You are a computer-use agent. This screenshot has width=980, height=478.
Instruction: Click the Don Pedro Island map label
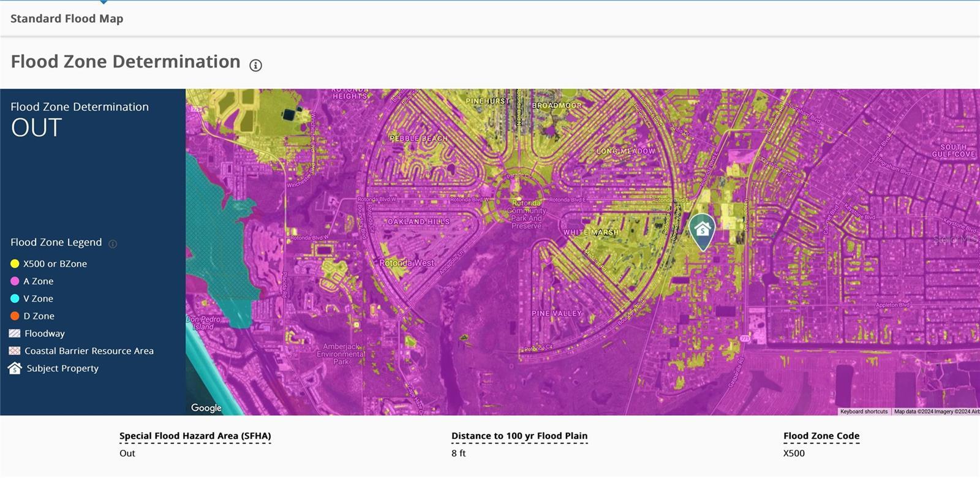(203, 323)
